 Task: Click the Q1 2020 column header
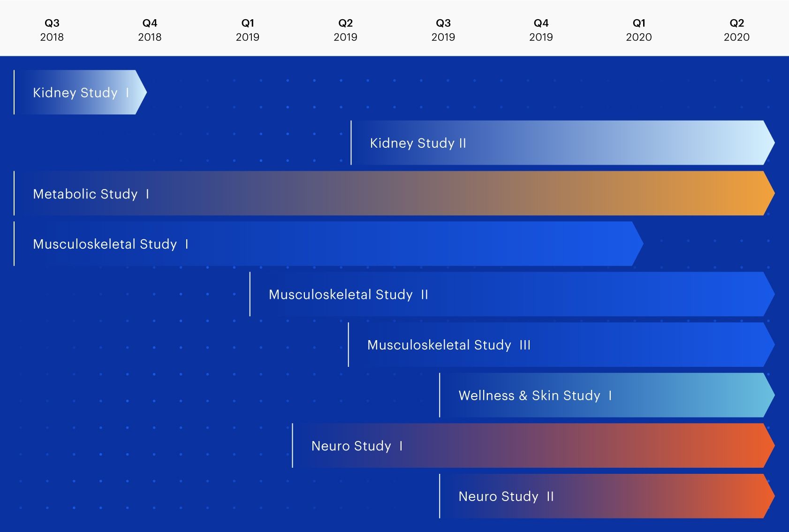pos(639,30)
